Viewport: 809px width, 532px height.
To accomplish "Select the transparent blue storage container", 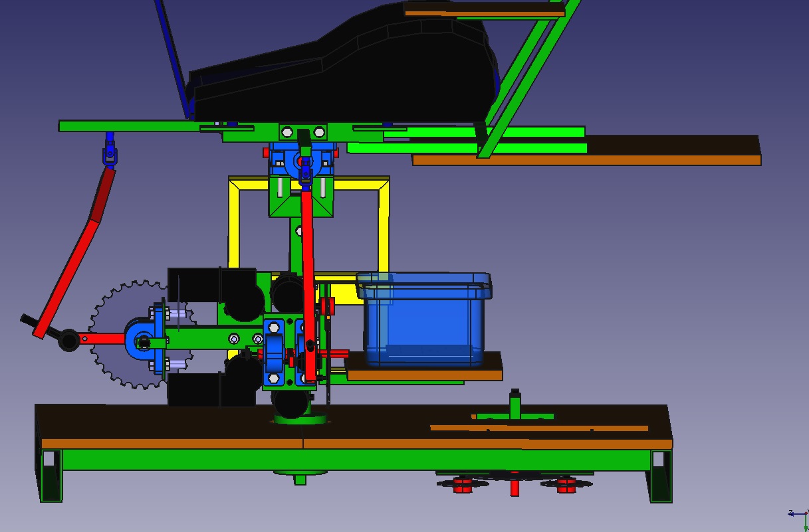I will [423, 319].
